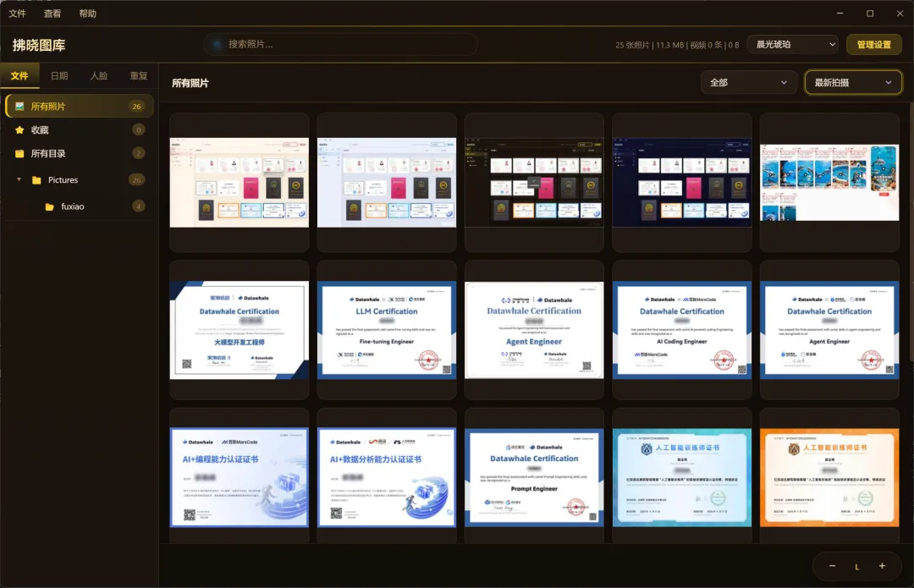Open the light blue app screenshot thumbnail

[387, 183]
